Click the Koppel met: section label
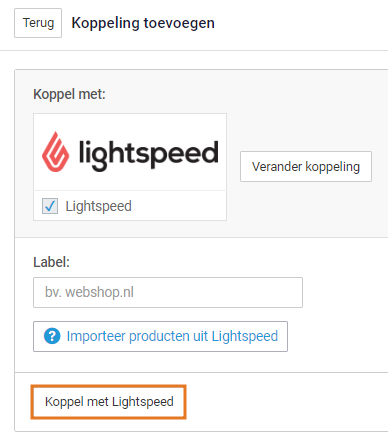 point(69,94)
